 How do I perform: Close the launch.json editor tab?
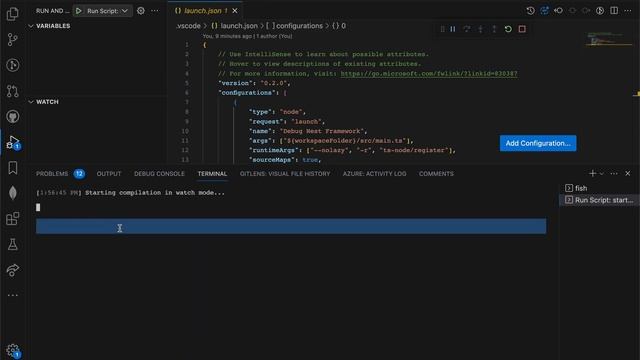pyautogui.click(x=235, y=11)
